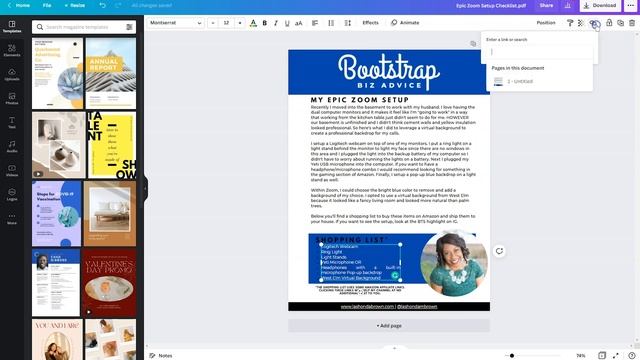Open the 74% zoom percentage menu
This screenshot has height=360, width=640.
click(x=580, y=356)
